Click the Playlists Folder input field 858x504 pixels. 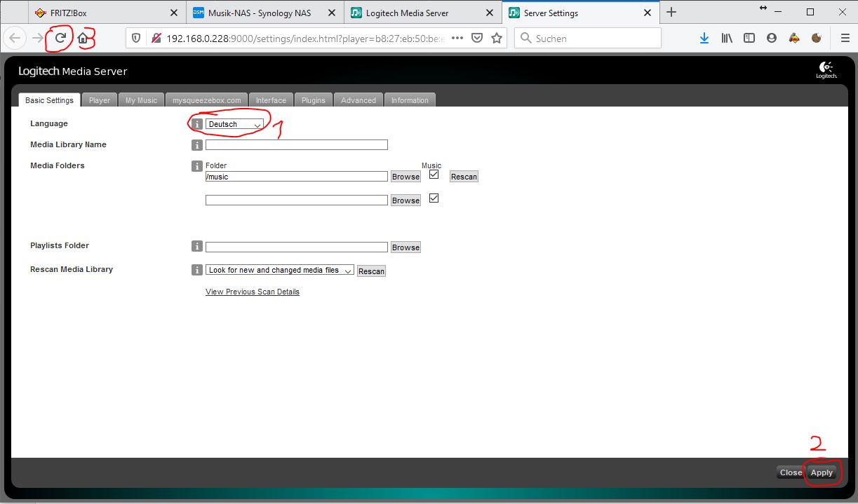297,247
